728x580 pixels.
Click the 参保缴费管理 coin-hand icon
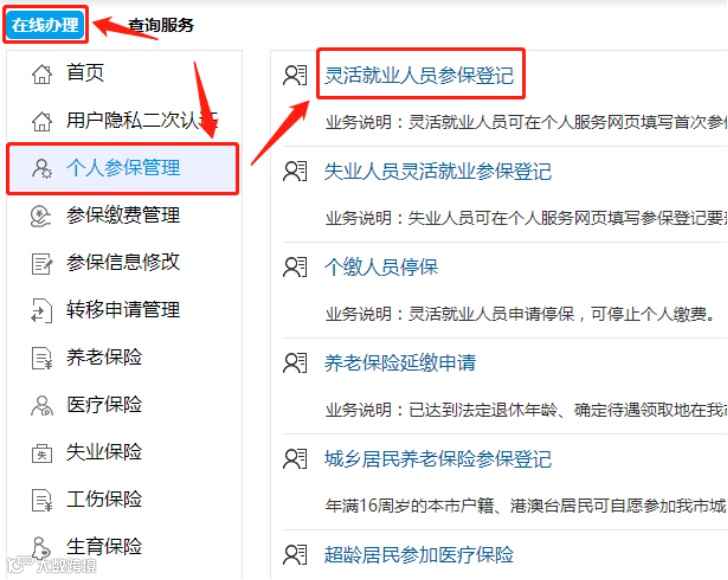click(x=41, y=216)
